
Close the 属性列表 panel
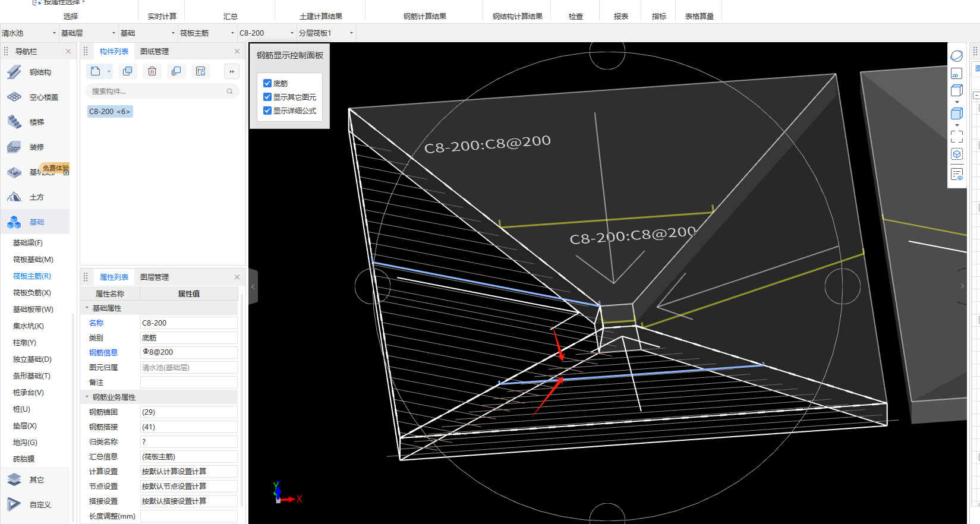coord(237,277)
